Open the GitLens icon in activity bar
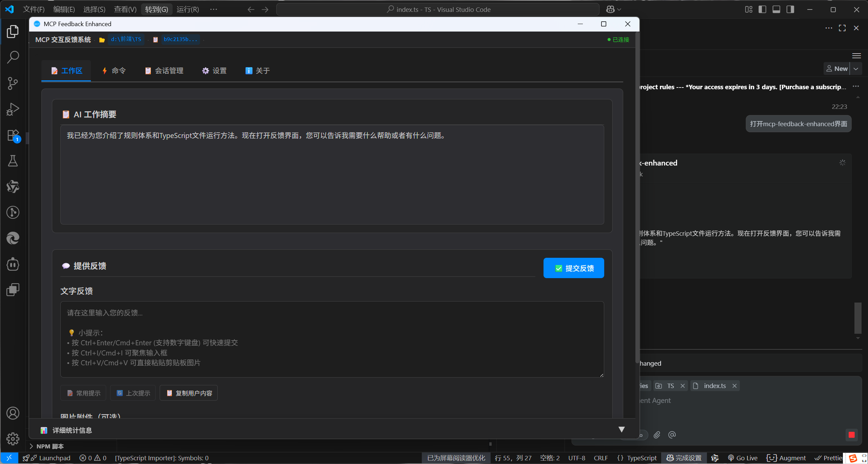The width and height of the screenshot is (868, 464). (x=13, y=212)
